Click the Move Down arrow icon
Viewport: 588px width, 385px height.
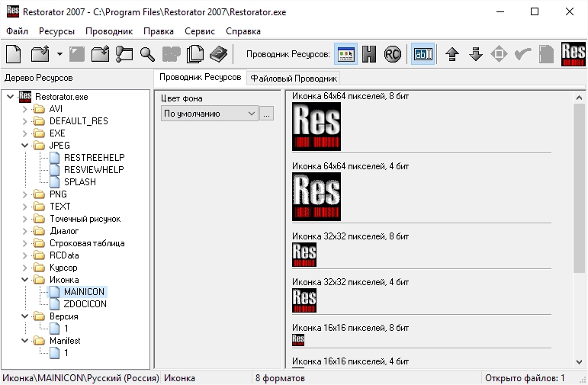pyautogui.click(x=476, y=54)
